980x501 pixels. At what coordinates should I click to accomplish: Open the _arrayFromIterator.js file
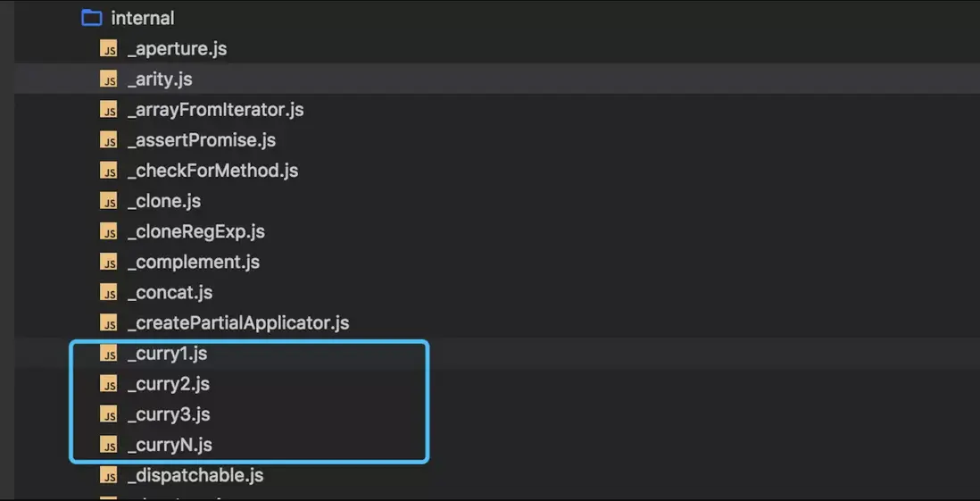[x=215, y=110]
